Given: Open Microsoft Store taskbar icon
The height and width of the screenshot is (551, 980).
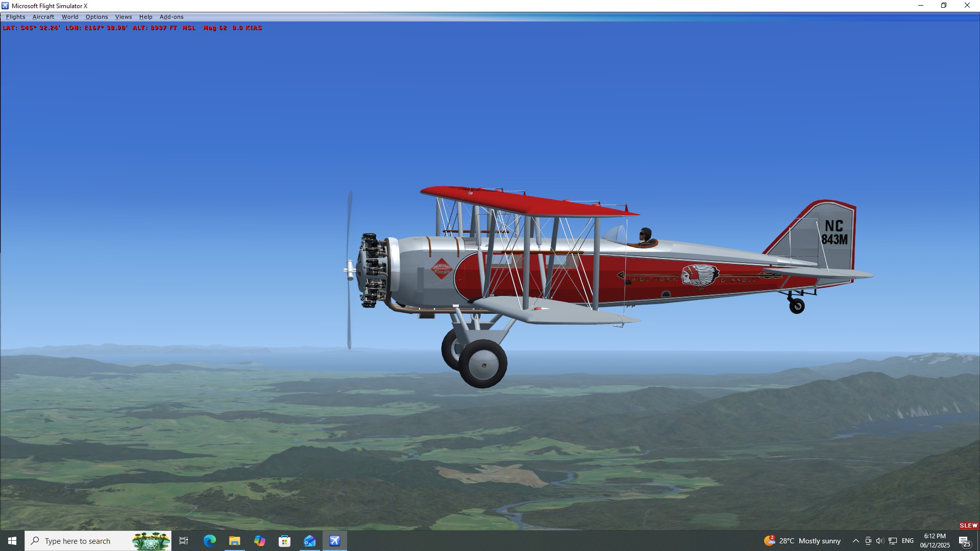Looking at the screenshot, I should (284, 541).
